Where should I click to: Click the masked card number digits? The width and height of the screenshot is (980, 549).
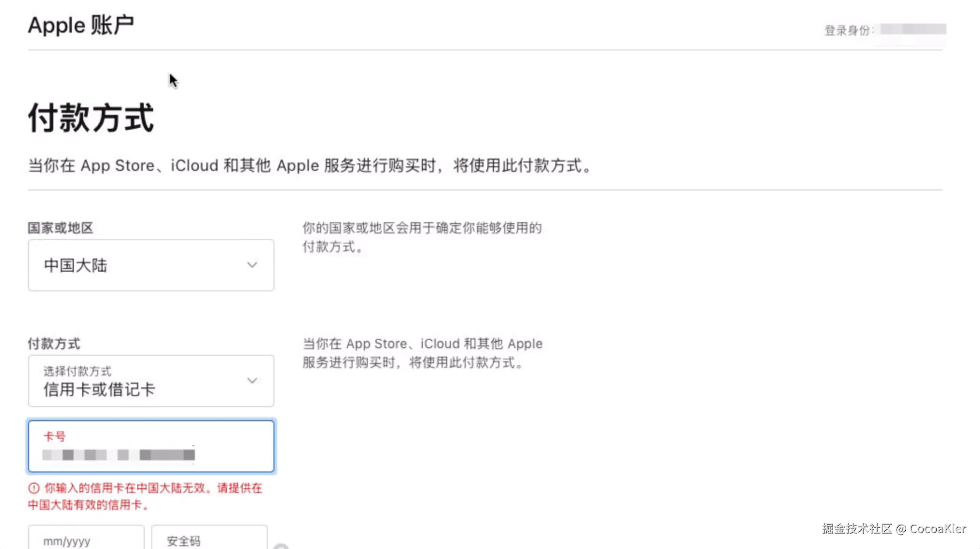tap(117, 455)
